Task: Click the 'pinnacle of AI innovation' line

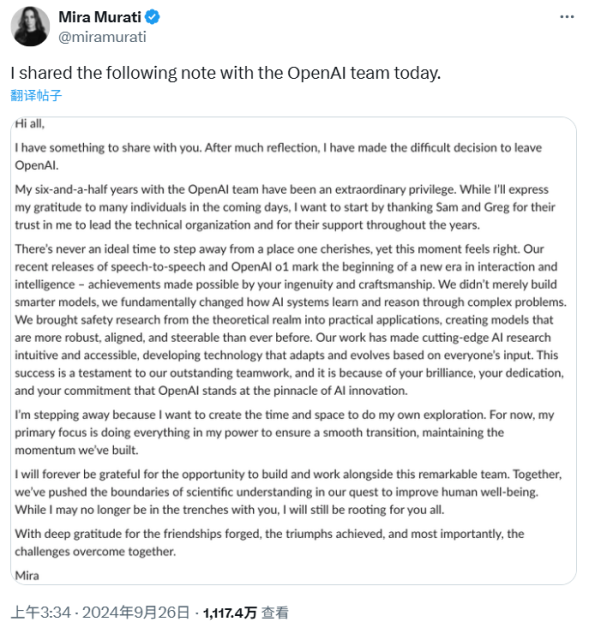Action: [211, 391]
